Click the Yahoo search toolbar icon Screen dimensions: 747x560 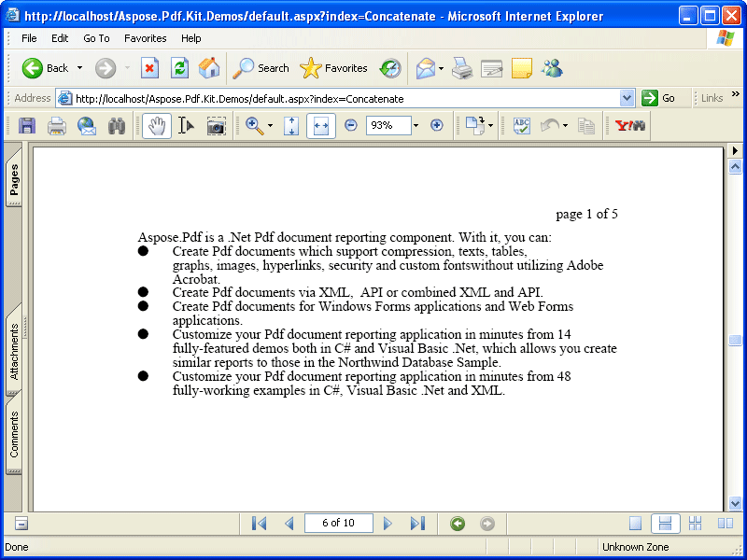[629, 126]
